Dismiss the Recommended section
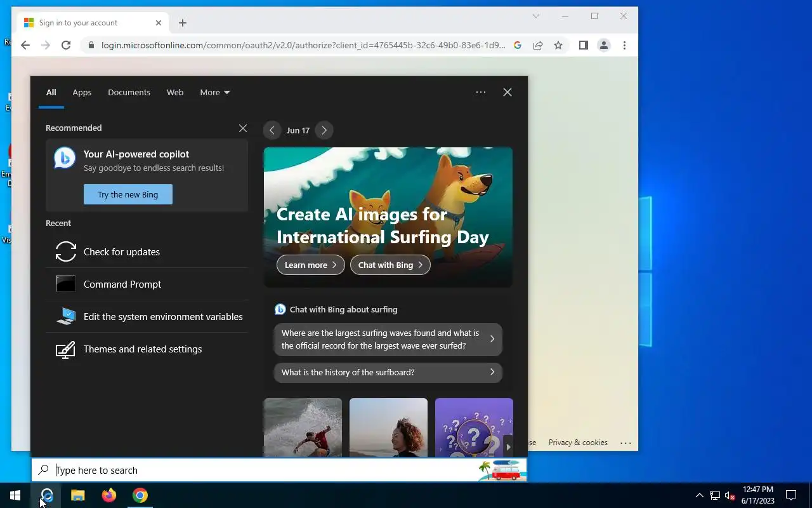 243,128
